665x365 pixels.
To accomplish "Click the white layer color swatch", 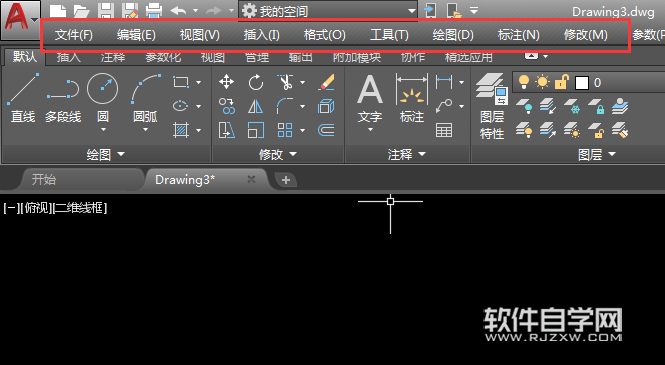I will point(582,83).
